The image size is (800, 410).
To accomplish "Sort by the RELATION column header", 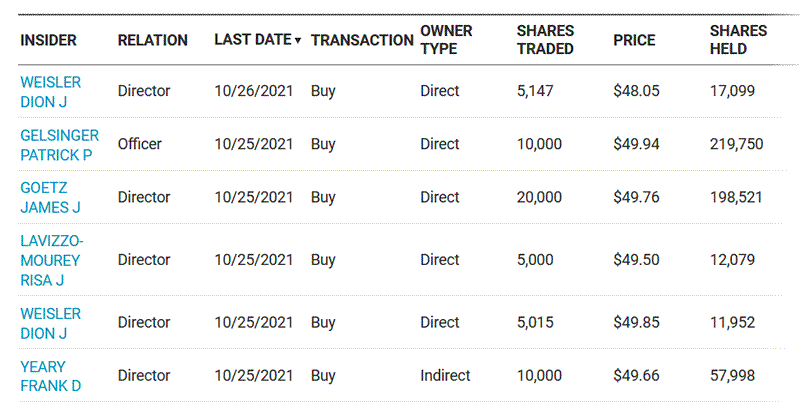I will [x=152, y=41].
